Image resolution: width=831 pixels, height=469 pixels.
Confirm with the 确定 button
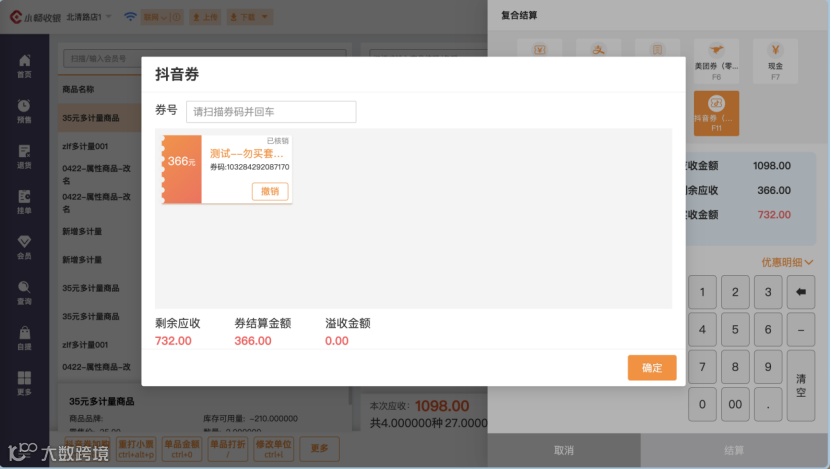pos(652,368)
